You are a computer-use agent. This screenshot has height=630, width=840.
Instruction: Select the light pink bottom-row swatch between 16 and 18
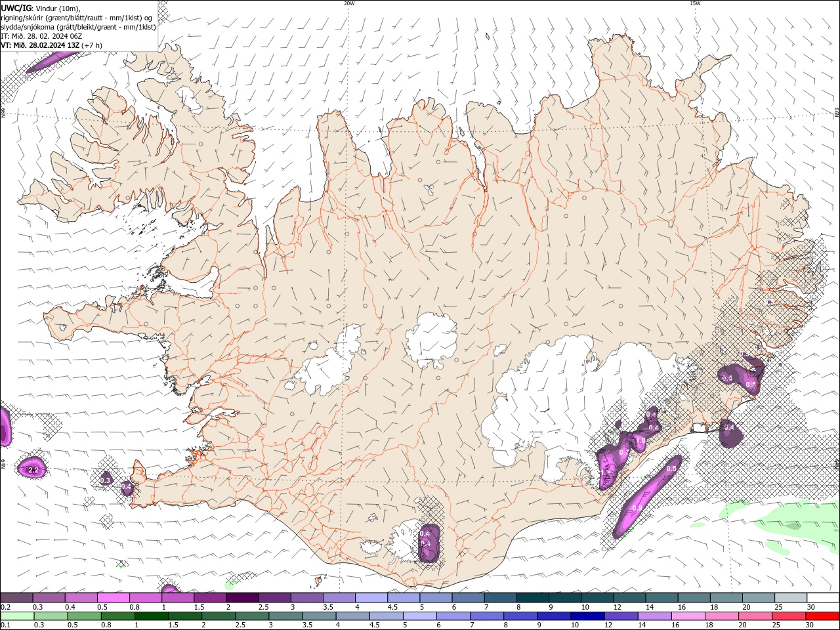[x=688, y=616]
